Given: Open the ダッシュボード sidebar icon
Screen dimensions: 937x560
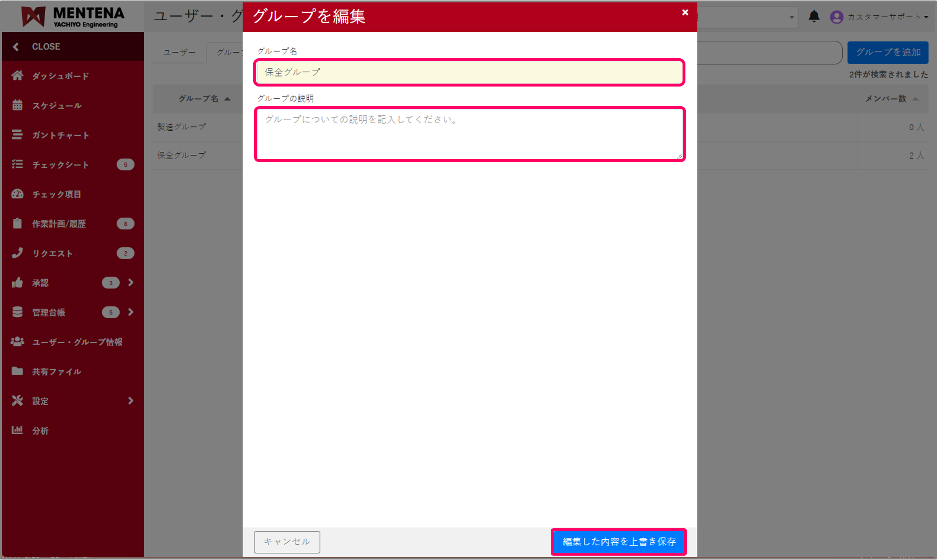Looking at the screenshot, I should pyautogui.click(x=18, y=75).
